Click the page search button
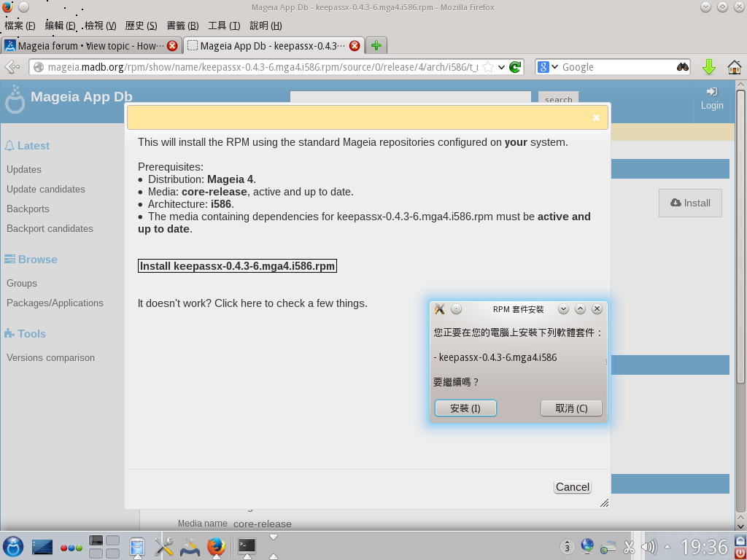 (558, 98)
